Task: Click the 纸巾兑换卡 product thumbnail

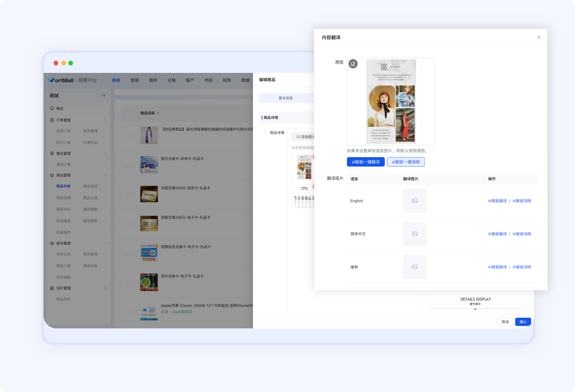Action: coord(149,165)
